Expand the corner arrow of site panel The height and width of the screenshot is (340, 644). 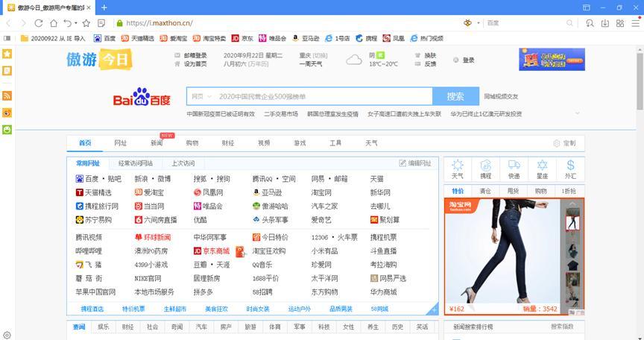click(434, 310)
